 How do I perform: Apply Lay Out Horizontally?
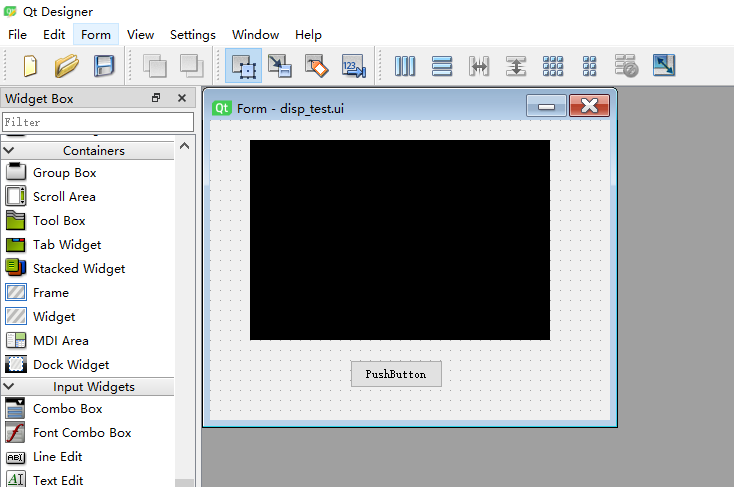[405, 66]
